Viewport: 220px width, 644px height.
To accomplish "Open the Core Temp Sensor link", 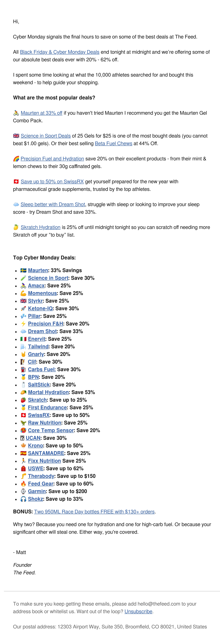I will coord(51,430).
